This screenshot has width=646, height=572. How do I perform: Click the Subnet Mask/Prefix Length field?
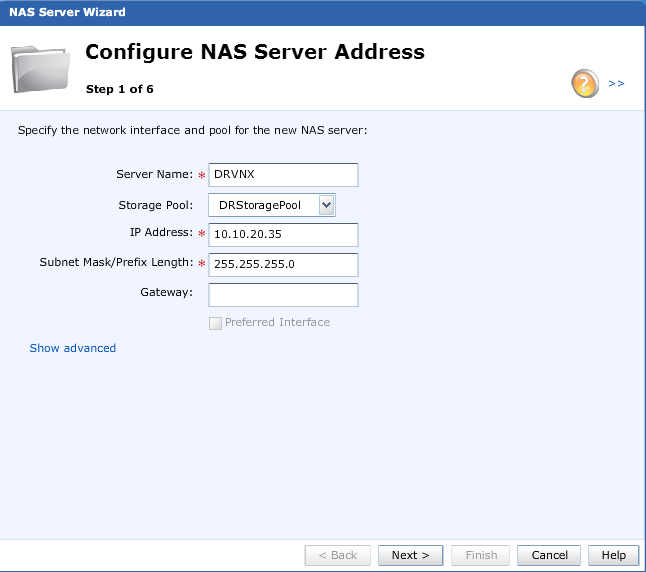click(283, 264)
